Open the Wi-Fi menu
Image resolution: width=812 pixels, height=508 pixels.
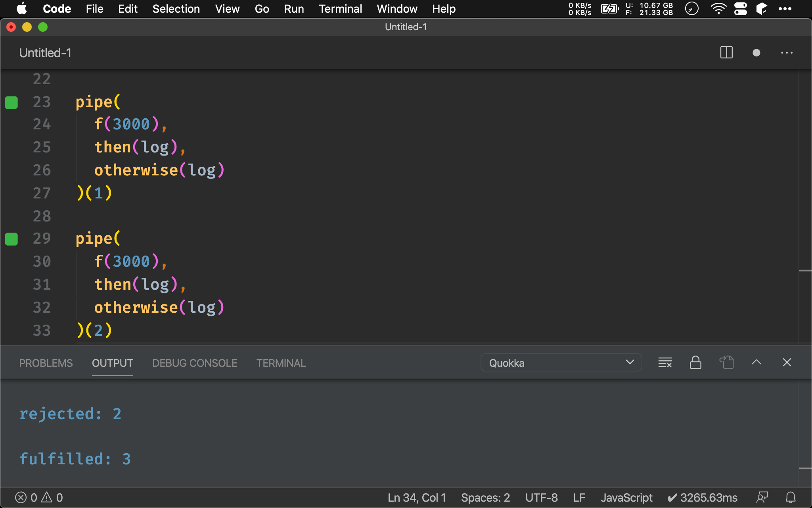718,9
